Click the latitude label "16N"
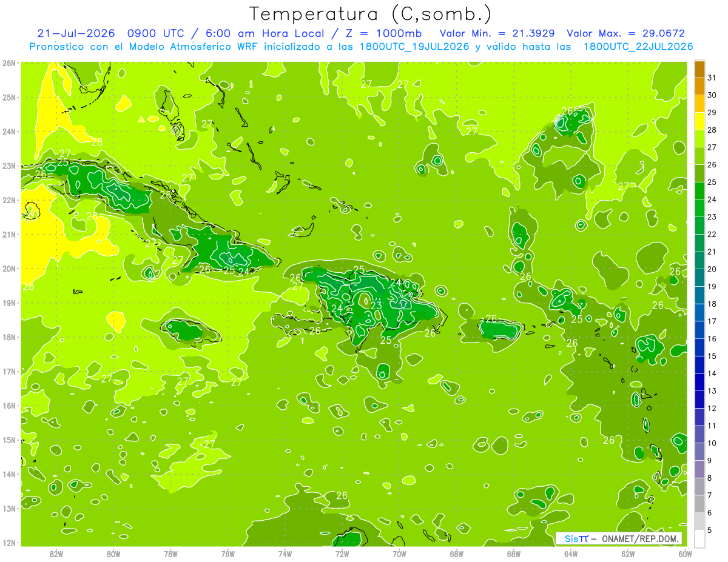 coord(9,406)
